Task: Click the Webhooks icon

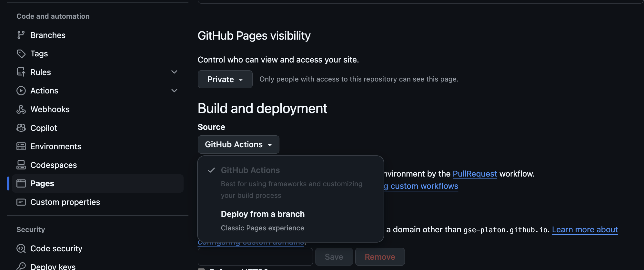Action: point(21,109)
